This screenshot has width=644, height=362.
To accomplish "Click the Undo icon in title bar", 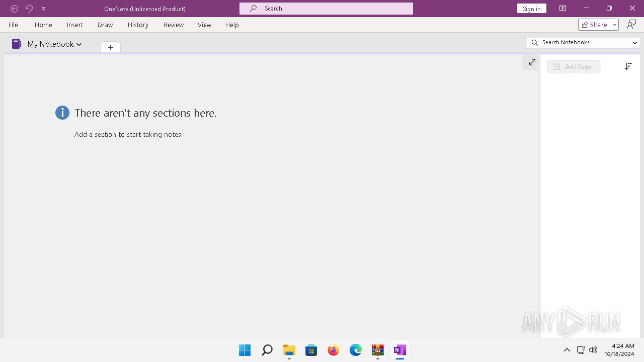I will [29, 9].
